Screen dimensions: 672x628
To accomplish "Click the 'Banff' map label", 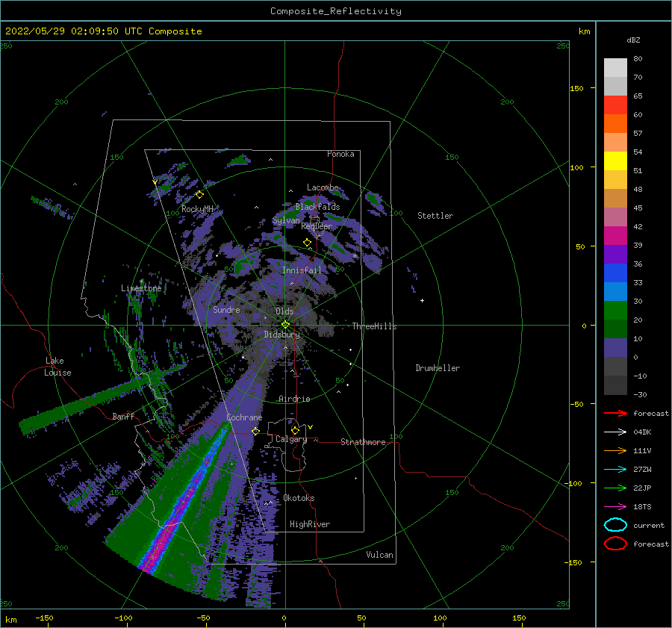I will pyautogui.click(x=123, y=416).
